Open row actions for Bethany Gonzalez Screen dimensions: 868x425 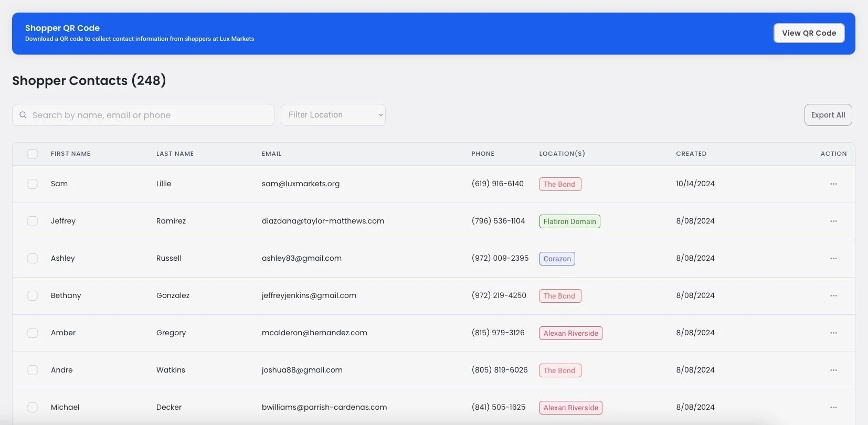[x=833, y=296]
